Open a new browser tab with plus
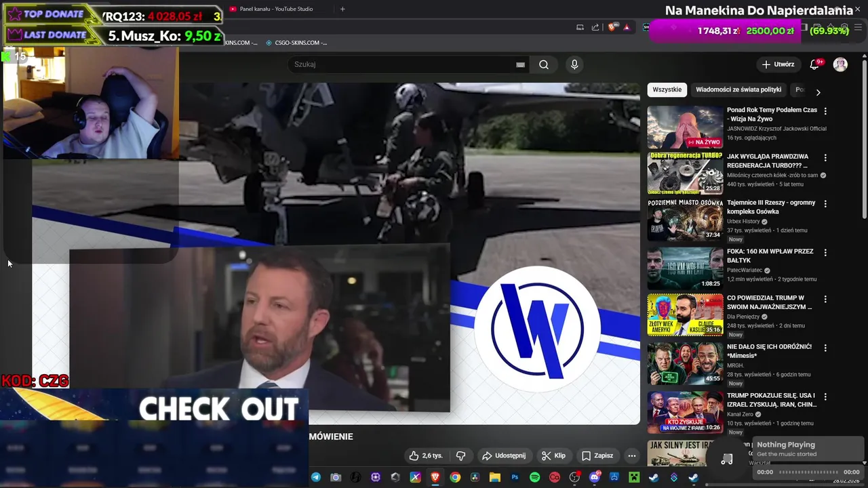The image size is (868, 488). (342, 9)
